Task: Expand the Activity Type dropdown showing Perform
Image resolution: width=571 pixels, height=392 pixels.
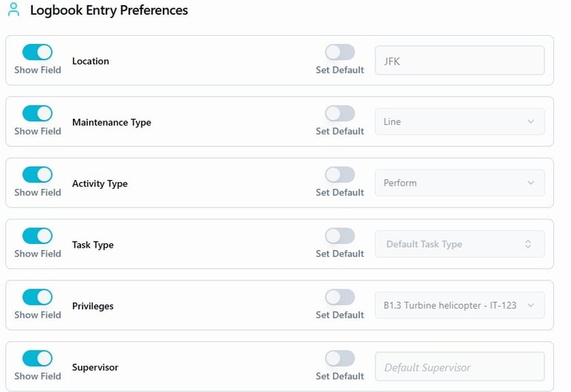Action: pyautogui.click(x=459, y=182)
